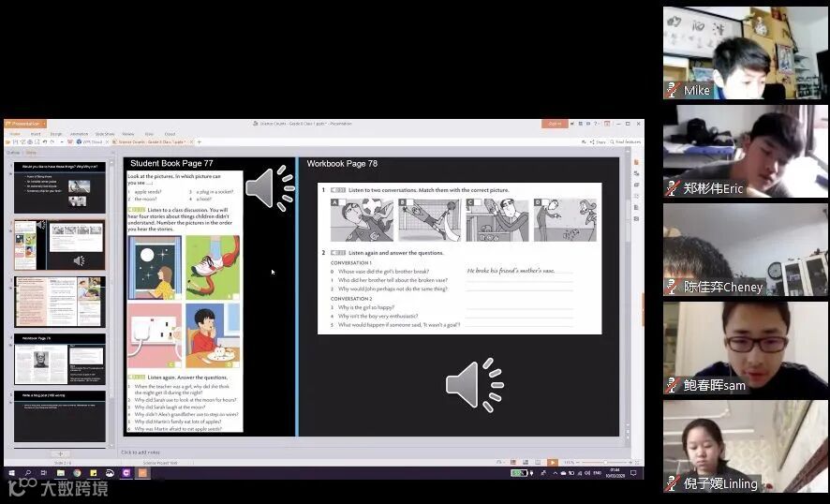Viewport: 830px width, 504px height.
Task: Open the orange Presentation application menu
Action: point(25,124)
